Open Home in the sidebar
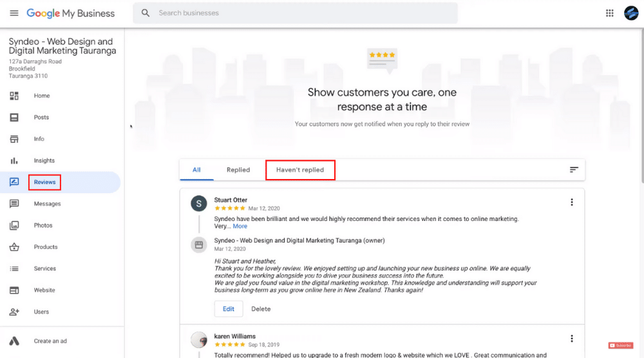The height and width of the screenshot is (358, 644). point(42,96)
